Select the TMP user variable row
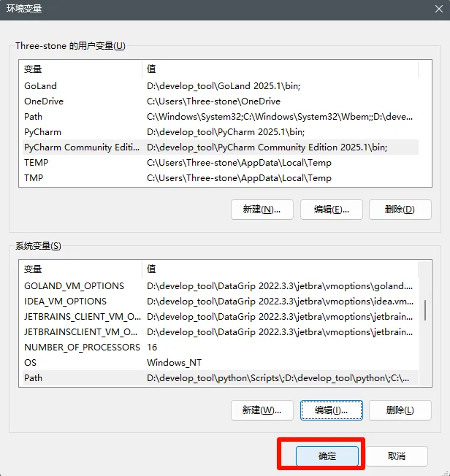Screen dimensions: 450x476 coord(221,178)
